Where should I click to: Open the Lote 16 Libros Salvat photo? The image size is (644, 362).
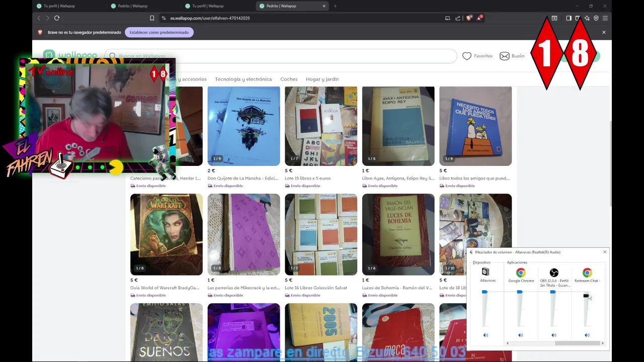(x=321, y=234)
